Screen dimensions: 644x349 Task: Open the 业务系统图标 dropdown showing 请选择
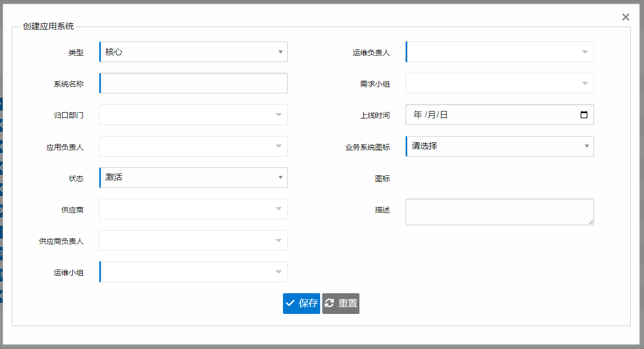click(500, 146)
